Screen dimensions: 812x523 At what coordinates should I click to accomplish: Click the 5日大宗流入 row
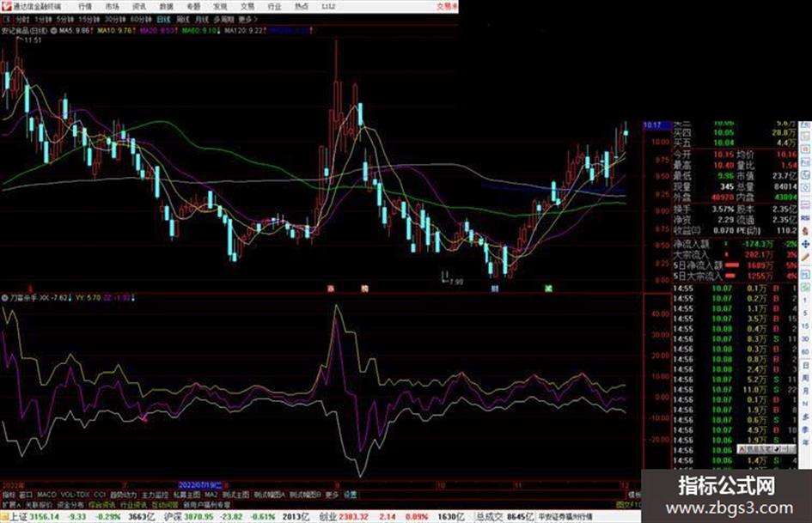(735, 276)
